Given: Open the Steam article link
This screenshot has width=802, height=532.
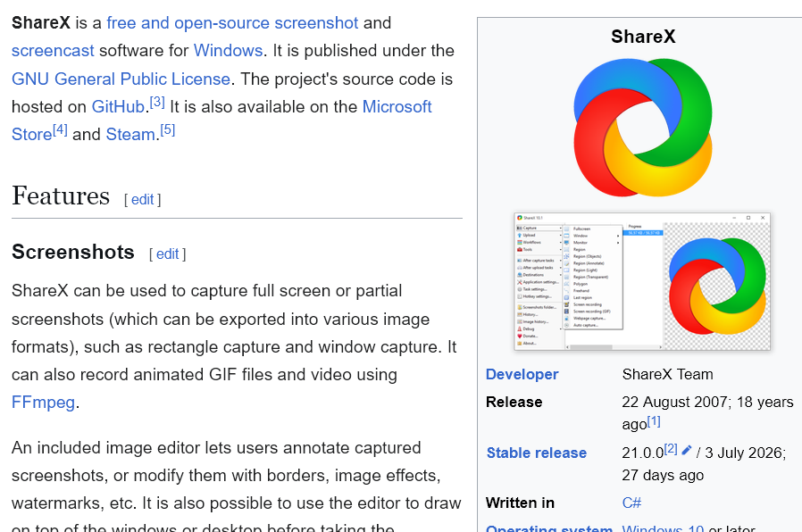Looking at the screenshot, I should click(x=130, y=135).
